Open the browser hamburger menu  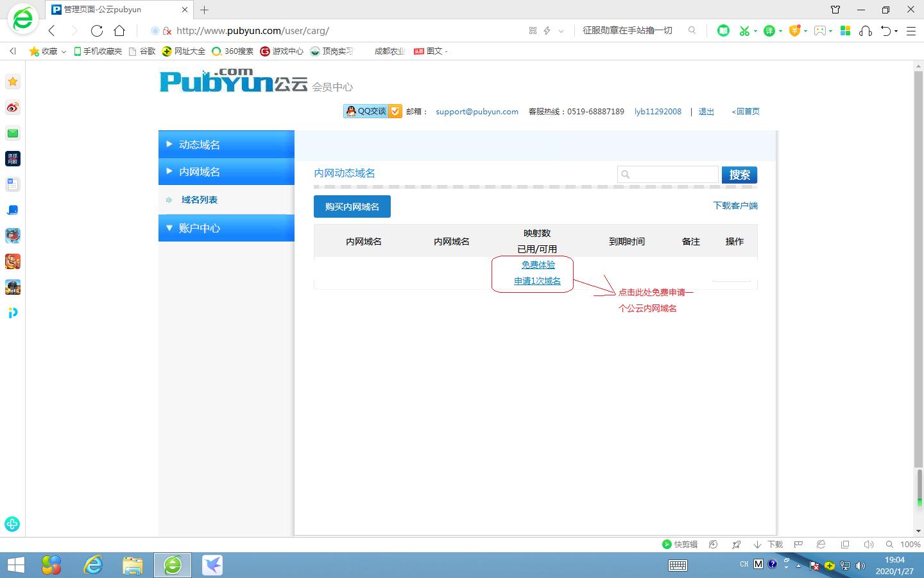tap(911, 30)
